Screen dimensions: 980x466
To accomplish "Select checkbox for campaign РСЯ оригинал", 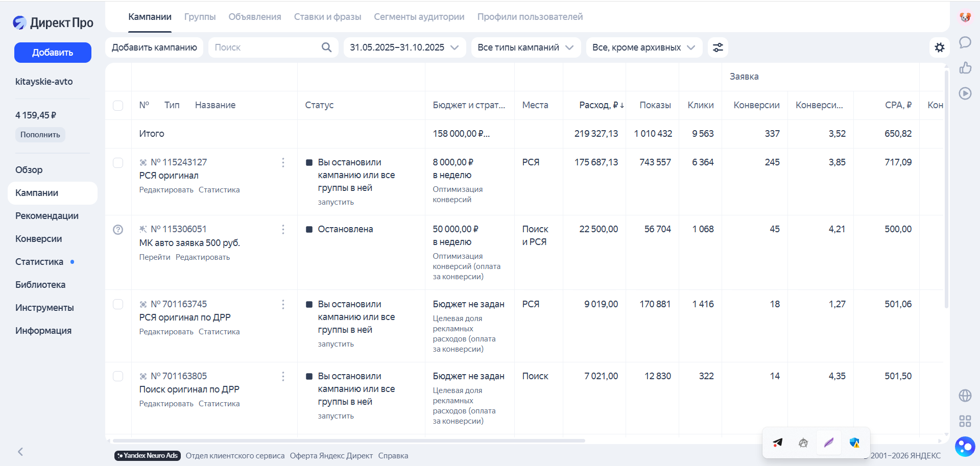I will (118, 162).
